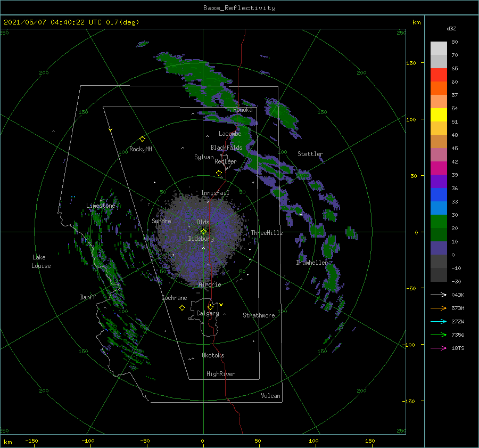Click the red 65 dBZ color swatch
The height and width of the screenshot is (448, 479).
(439, 75)
